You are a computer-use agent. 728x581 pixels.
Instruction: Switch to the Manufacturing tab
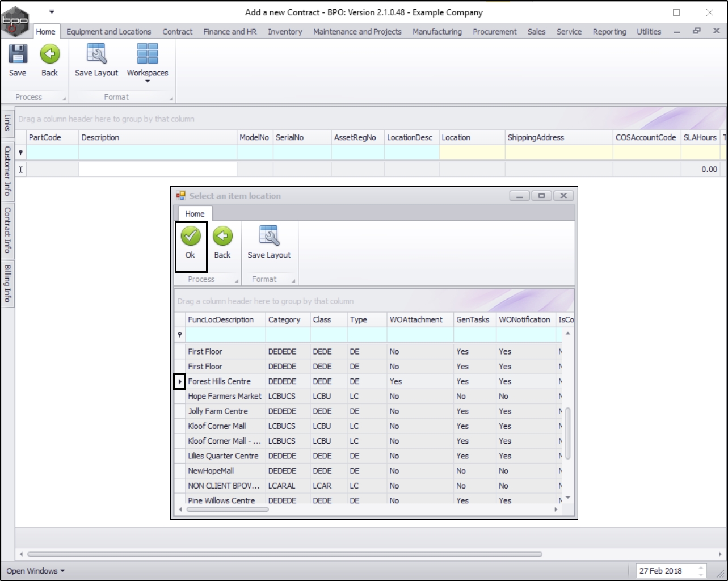pyautogui.click(x=437, y=32)
